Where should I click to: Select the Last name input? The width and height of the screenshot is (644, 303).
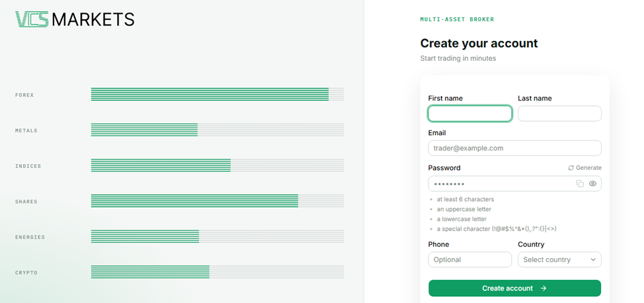coord(559,114)
